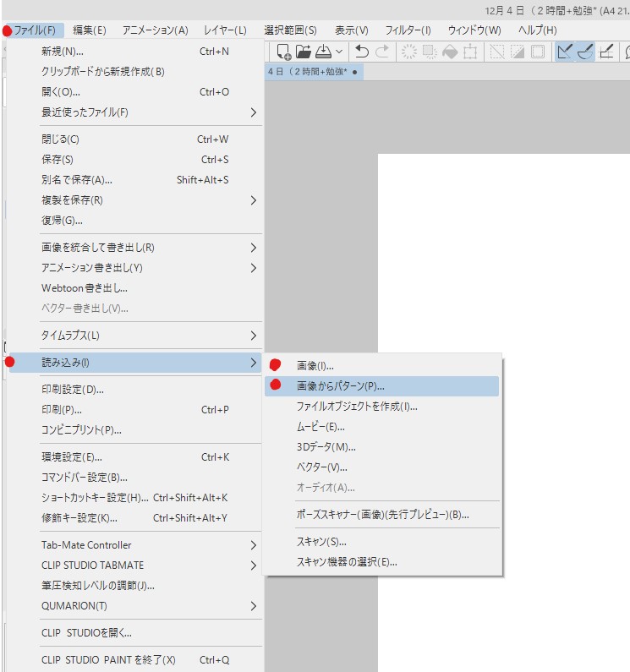Image resolution: width=630 pixels, height=672 pixels.
Task: Open the ヘルプ(H) menu
Action: tap(537, 30)
